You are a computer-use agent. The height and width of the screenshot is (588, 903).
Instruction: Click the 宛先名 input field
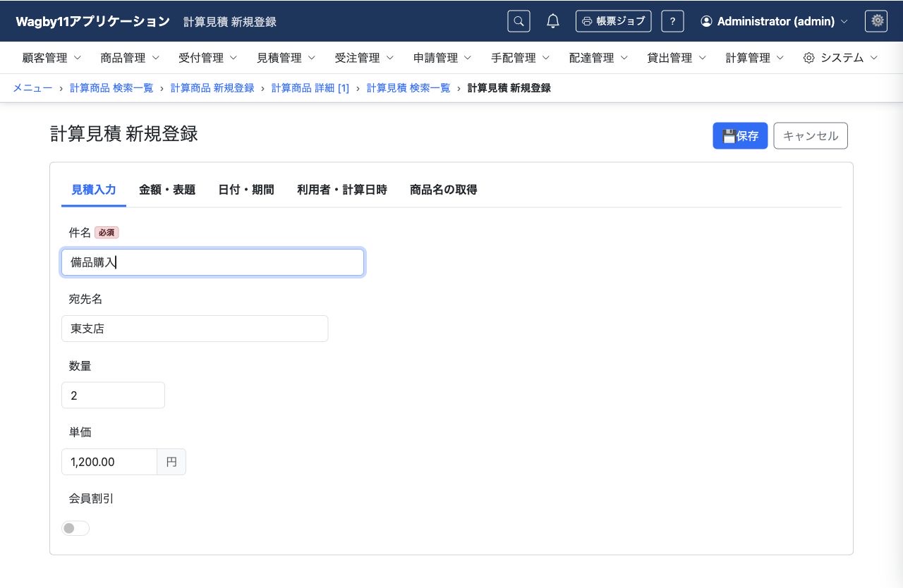pyautogui.click(x=195, y=329)
